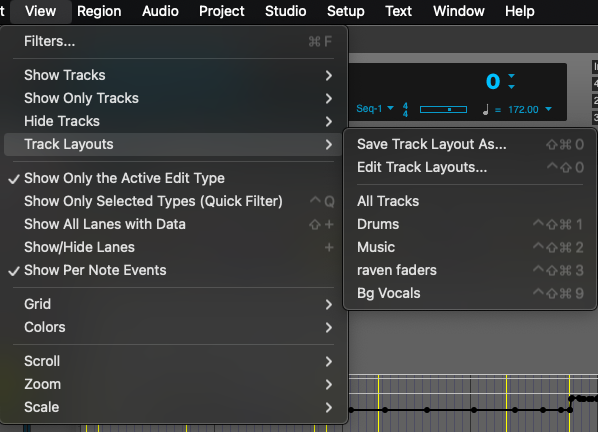Expand the Show Tracks submenu

click(173, 75)
